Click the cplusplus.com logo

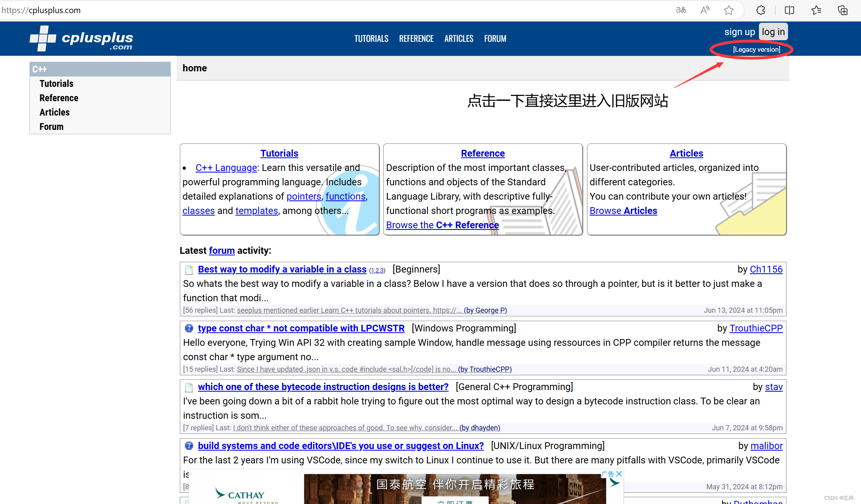pyautogui.click(x=81, y=39)
